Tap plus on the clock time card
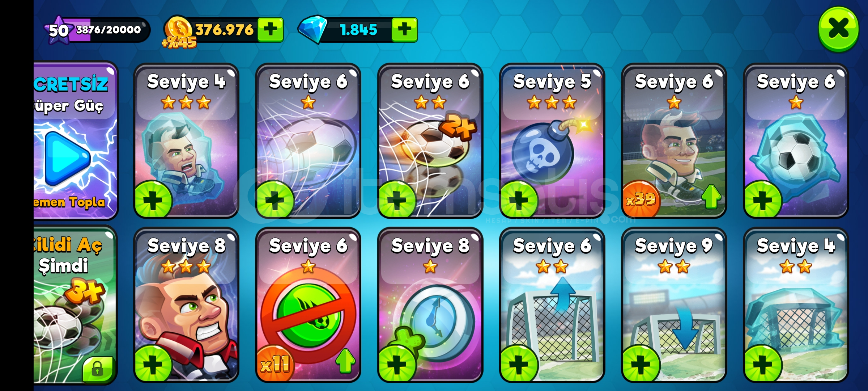The height and width of the screenshot is (391, 868). pyautogui.click(x=397, y=364)
